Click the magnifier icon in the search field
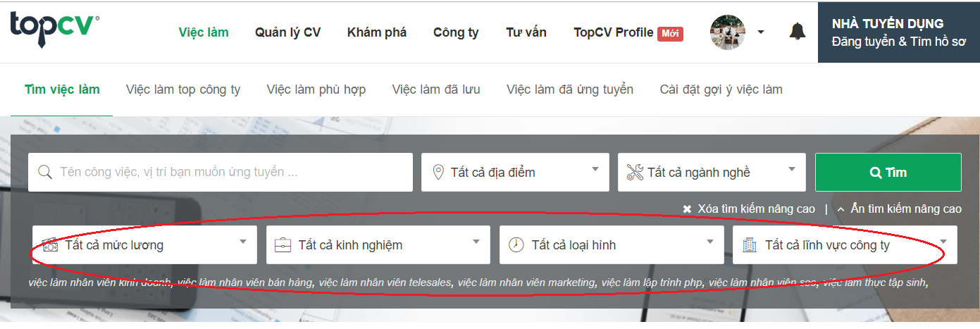Image resolution: width=980 pixels, height=329 pixels. [45, 173]
